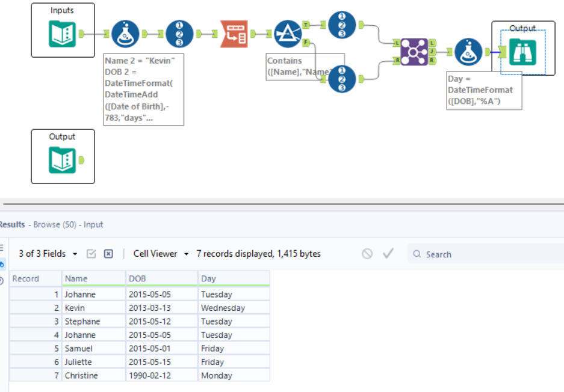Viewport: 564px width, 392px height.
Task: Select the Record ID tool on the Filter False branch
Action: click(x=342, y=79)
